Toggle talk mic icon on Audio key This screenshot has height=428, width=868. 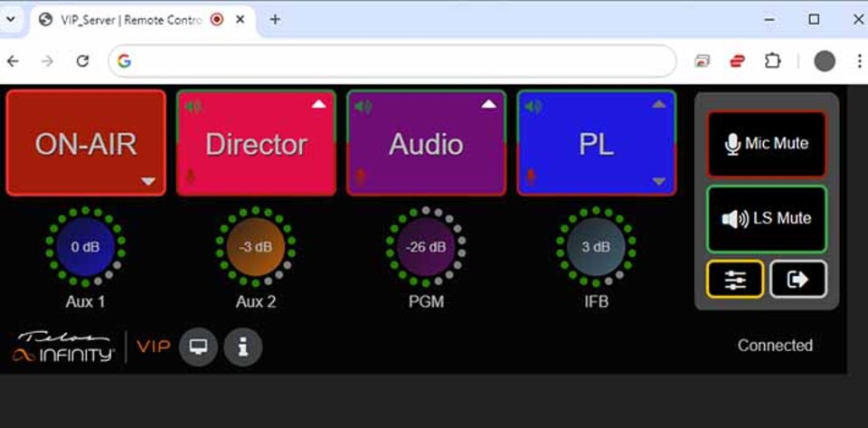(361, 176)
